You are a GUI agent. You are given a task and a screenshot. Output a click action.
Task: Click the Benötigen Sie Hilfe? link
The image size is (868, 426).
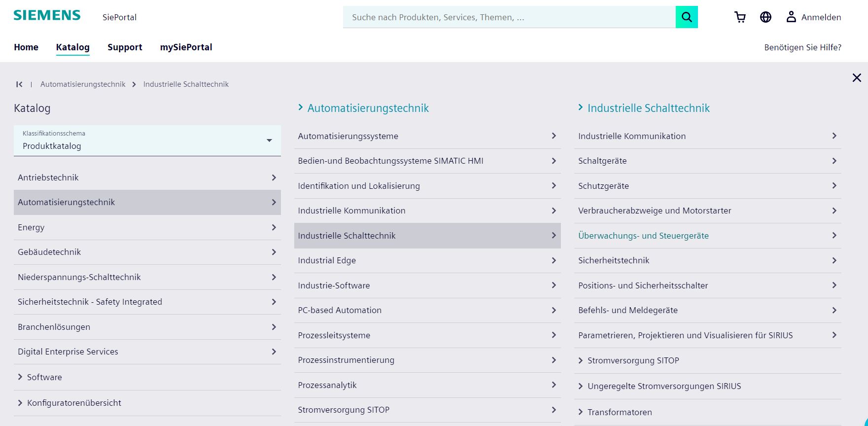[802, 47]
